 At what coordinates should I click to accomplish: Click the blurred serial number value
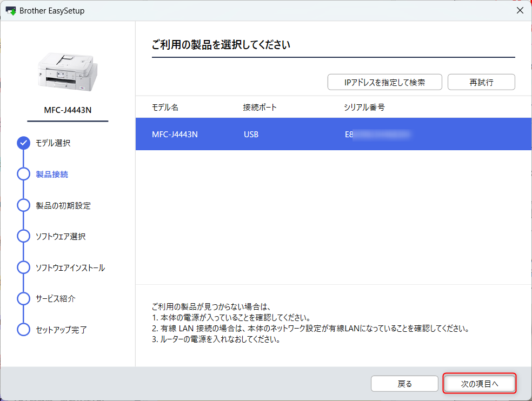click(377, 135)
